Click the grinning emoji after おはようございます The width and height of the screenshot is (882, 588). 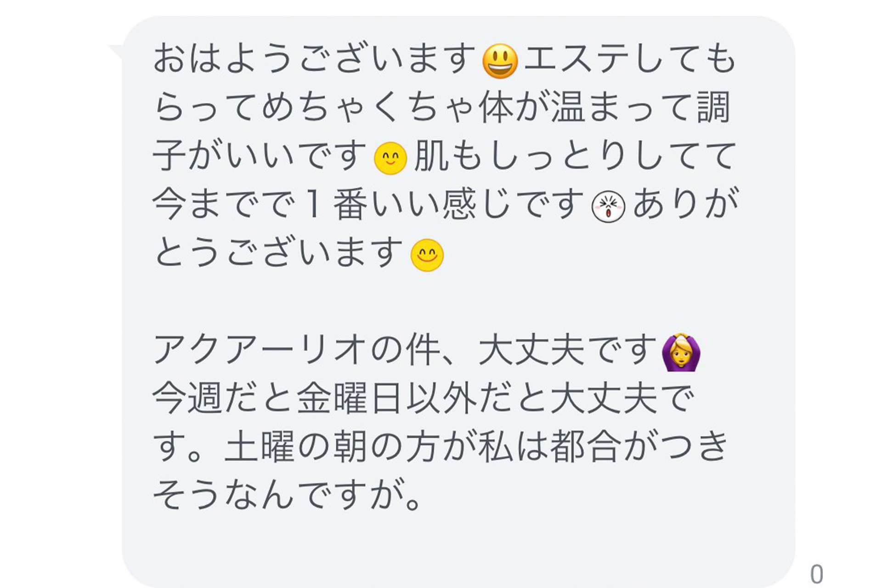click(500, 61)
